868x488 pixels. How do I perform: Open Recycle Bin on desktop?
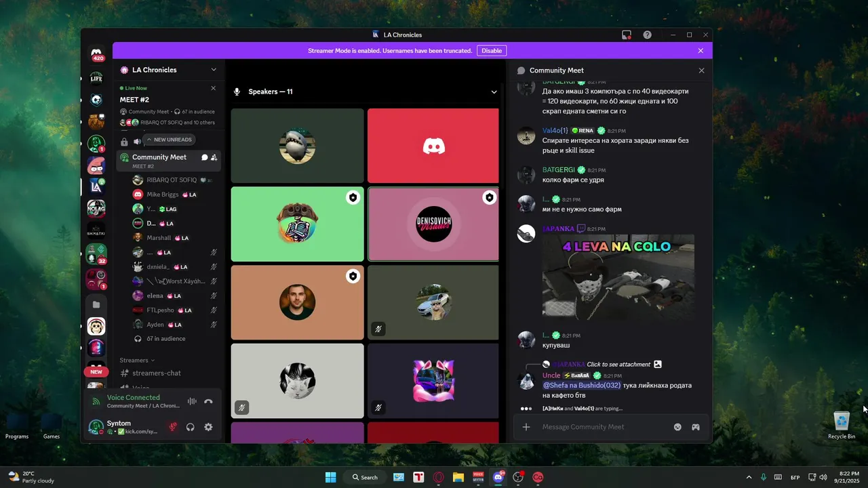(842, 425)
